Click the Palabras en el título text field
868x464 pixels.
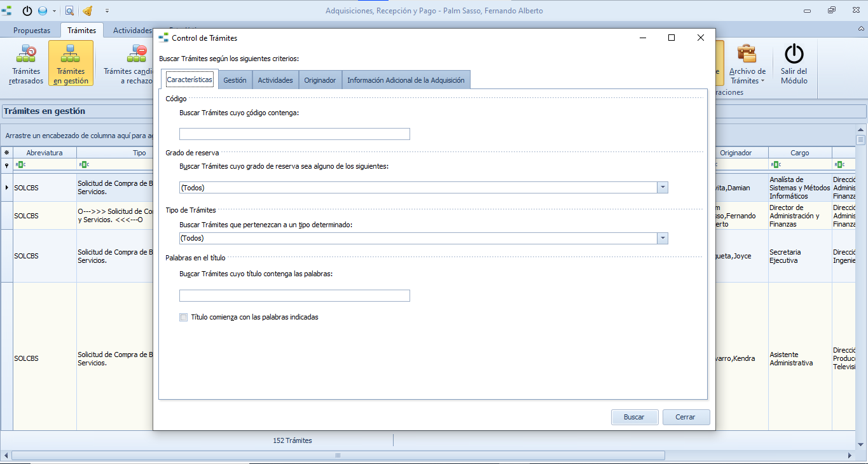(294, 295)
